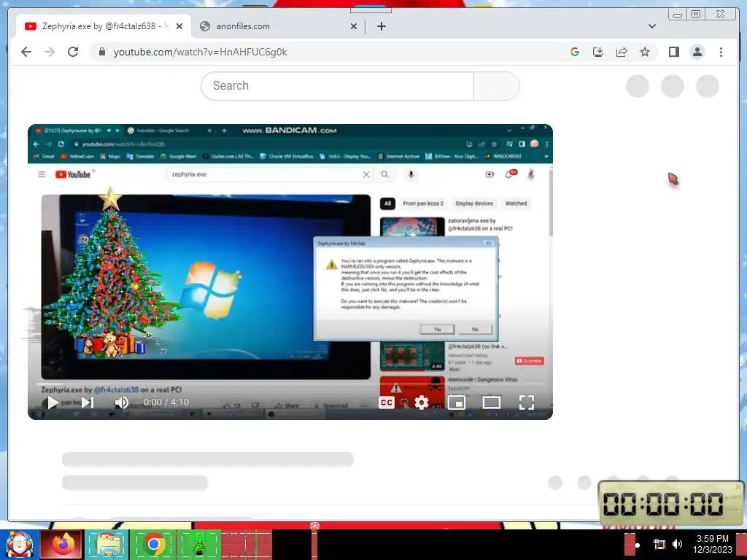Focus the YouTube Search field
Screen dimensions: 747x560
point(337,86)
